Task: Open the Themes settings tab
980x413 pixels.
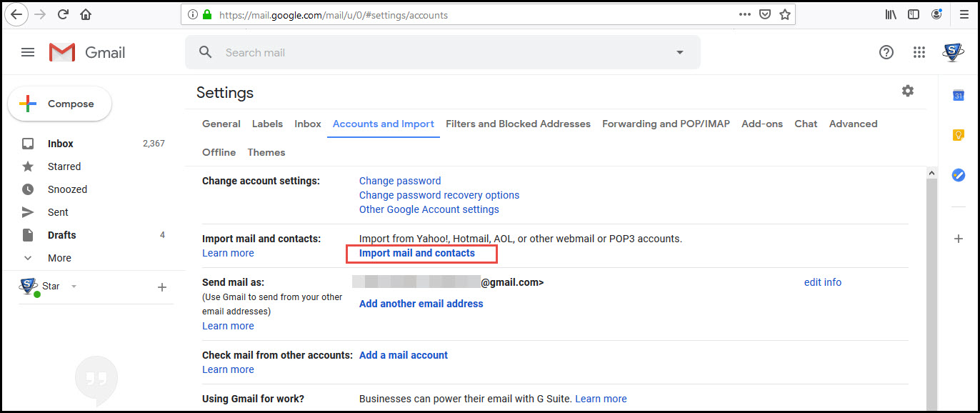Action: (266, 152)
